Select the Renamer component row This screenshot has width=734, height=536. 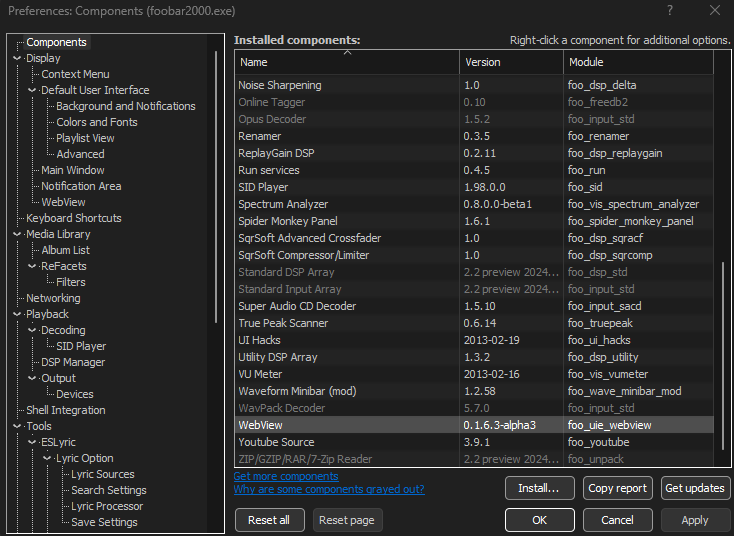pos(474,136)
